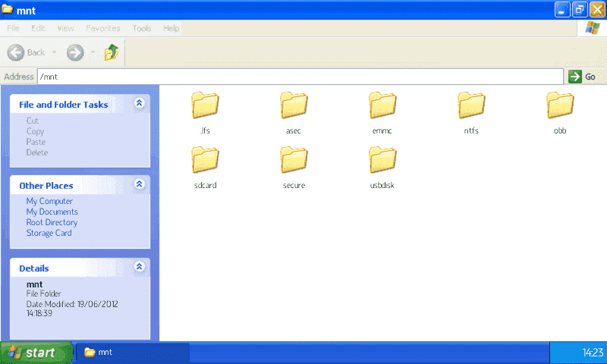Open the usbdisk folder icon
This screenshot has width=607, height=364.
(382, 159)
